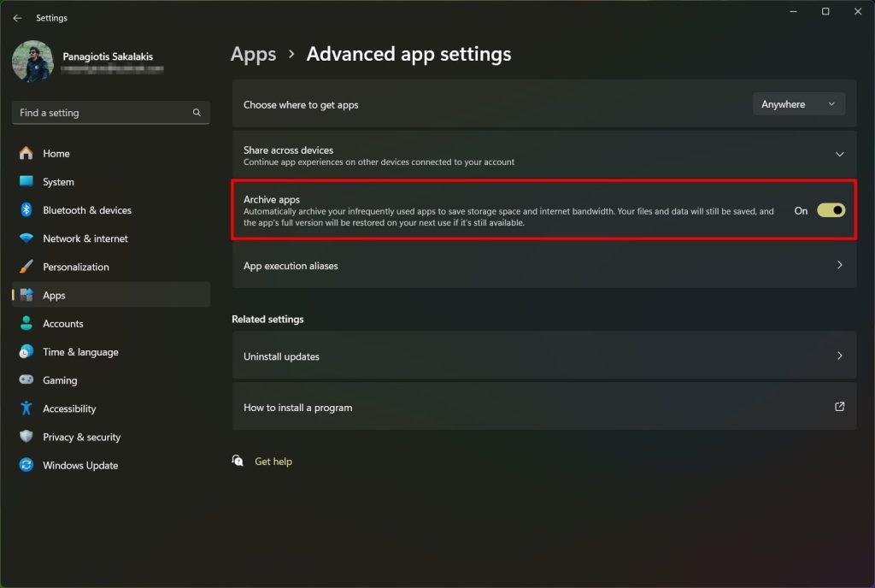Image resolution: width=875 pixels, height=588 pixels.
Task: Open the Anywhere app source dropdown
Action: [x=799, y=104]
